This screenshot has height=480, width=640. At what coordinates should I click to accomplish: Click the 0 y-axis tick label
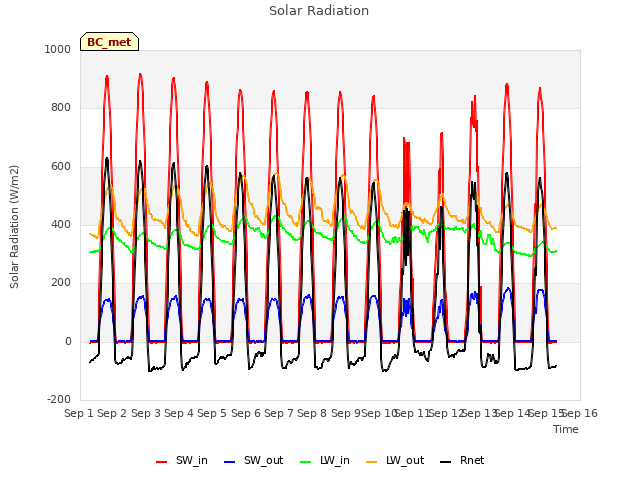68,341
